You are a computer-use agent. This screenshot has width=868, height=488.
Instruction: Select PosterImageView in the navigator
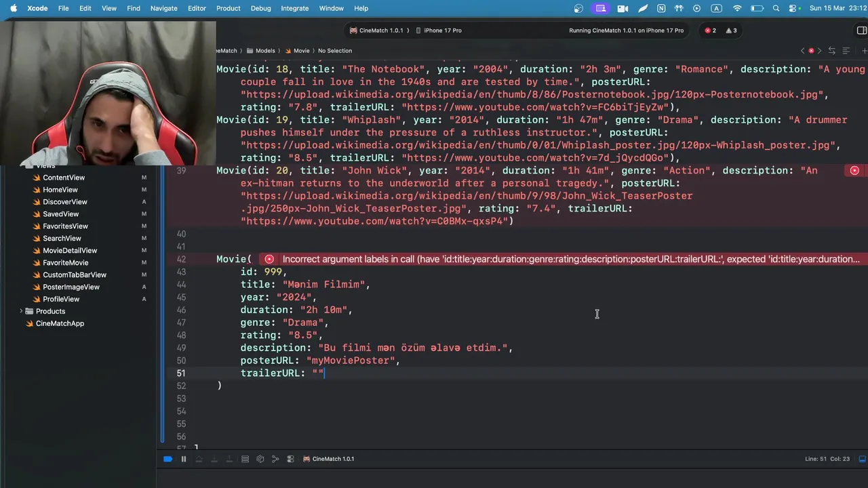(x=71, y=287)
